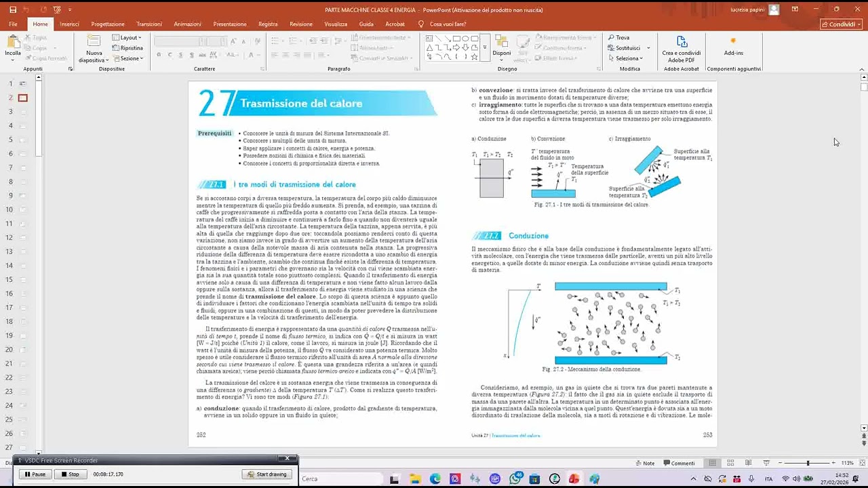Switch to slide sorter view icon

(x=730, y=463)
